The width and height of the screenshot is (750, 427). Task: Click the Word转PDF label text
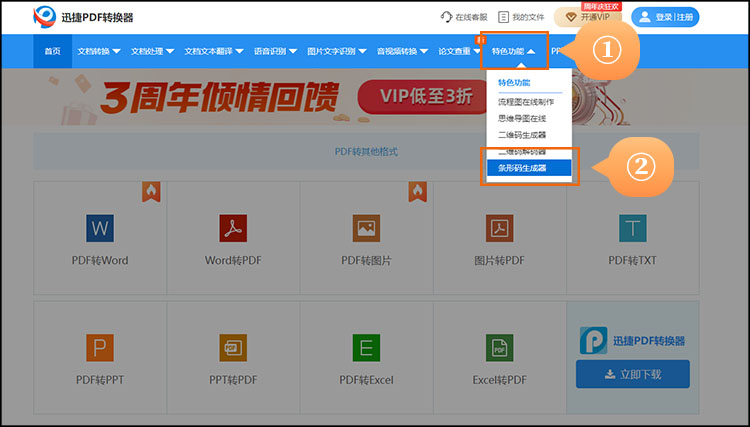click(233, 261)
